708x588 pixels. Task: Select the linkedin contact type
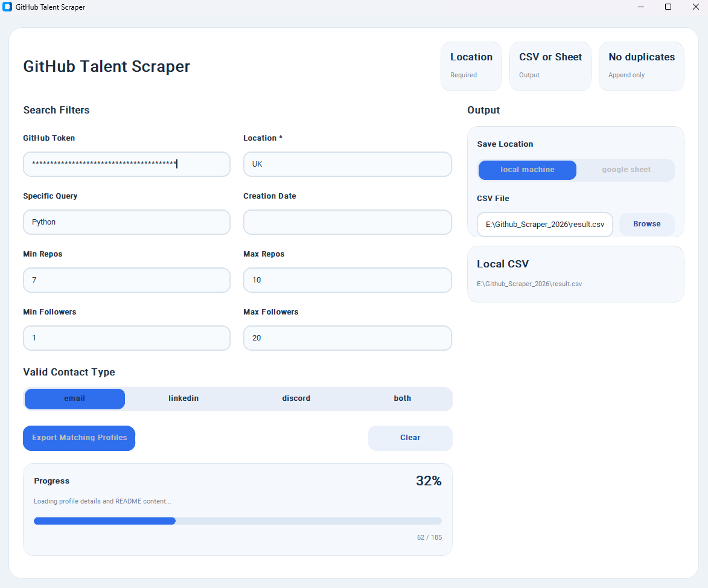point(183,399)
